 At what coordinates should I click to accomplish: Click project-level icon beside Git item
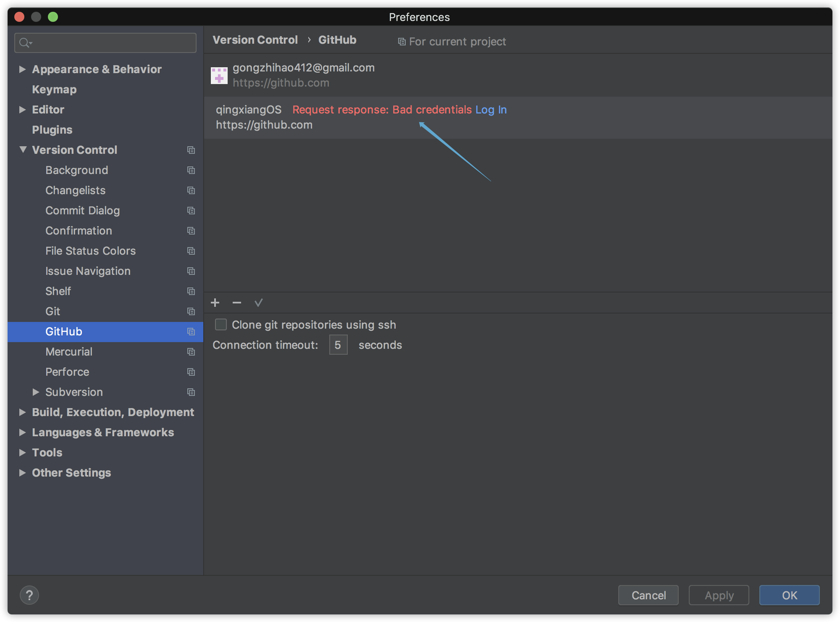coord(191,311)
